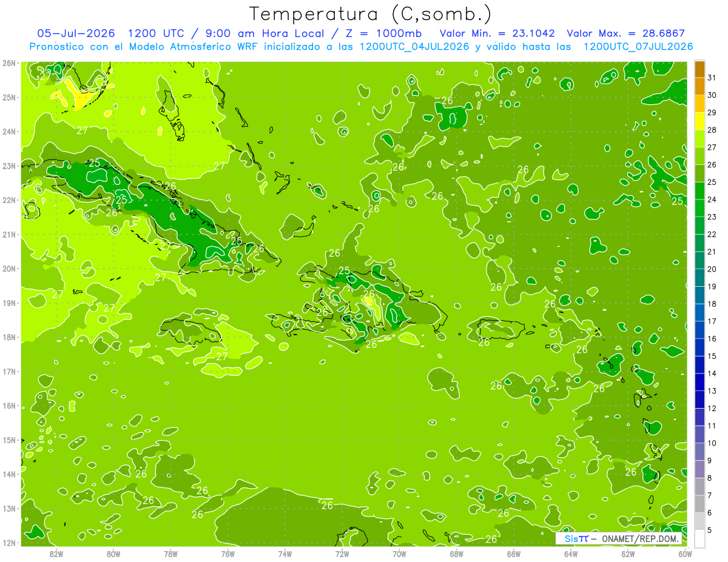Viewport: 728px width, 562px height.
Task: Click colorbar label "21"
Action: coord(712,252)
